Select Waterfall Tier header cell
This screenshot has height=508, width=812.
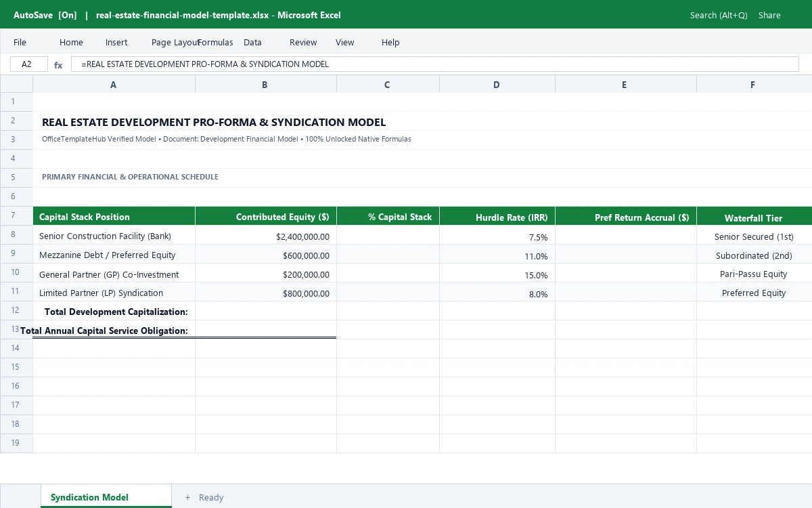coord(754,216)
